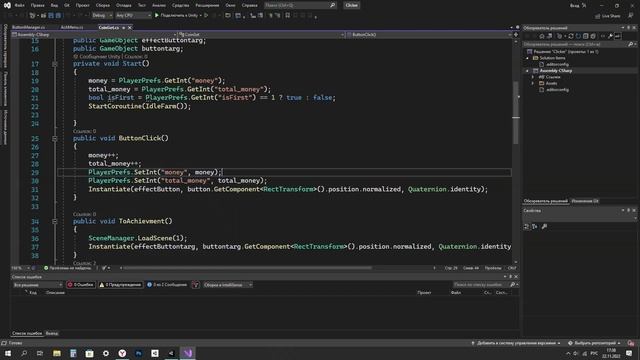Open the Справка menu
This screenshot has width=640, height=360.
tap(249, 5)
